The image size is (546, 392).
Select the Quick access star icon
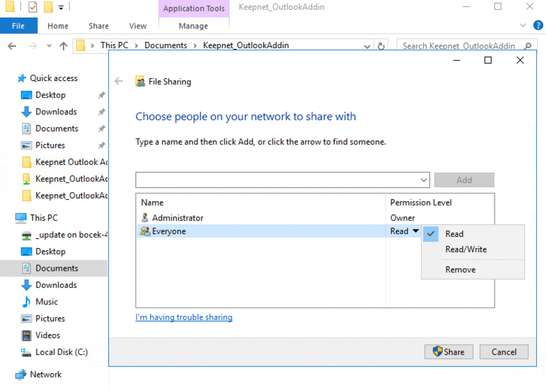[x=21, y=78]
